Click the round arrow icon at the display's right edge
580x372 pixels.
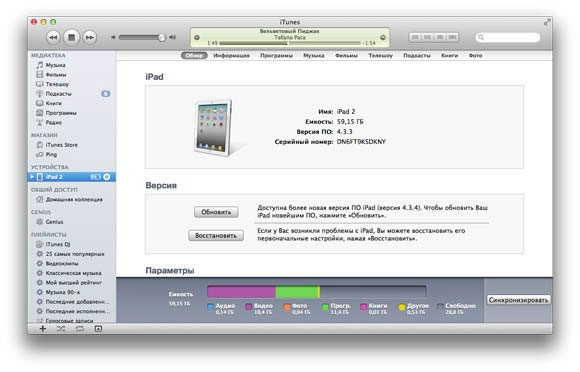click(383, 37)
